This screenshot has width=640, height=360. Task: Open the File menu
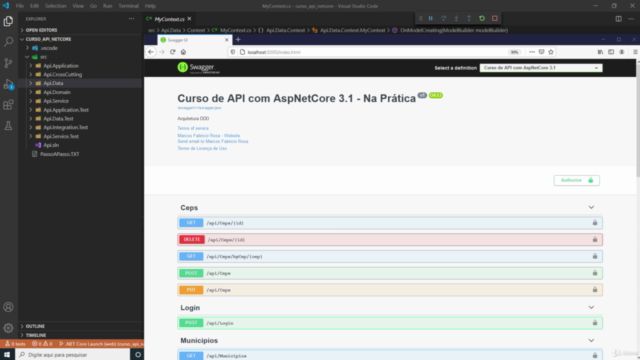point(20,6)
